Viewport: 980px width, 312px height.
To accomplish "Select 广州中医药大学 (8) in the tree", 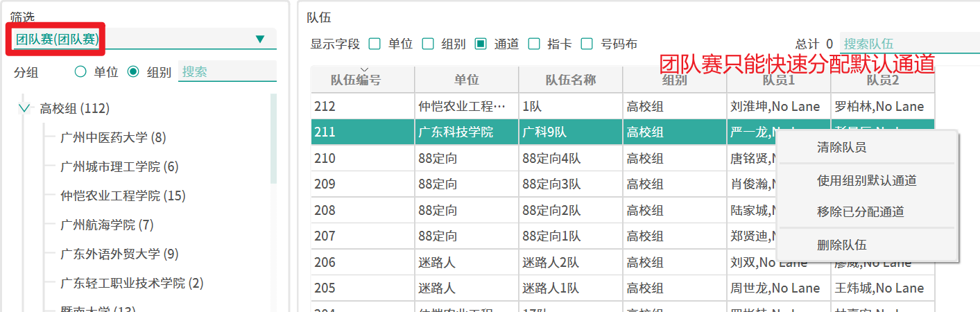I will point(113,137).
